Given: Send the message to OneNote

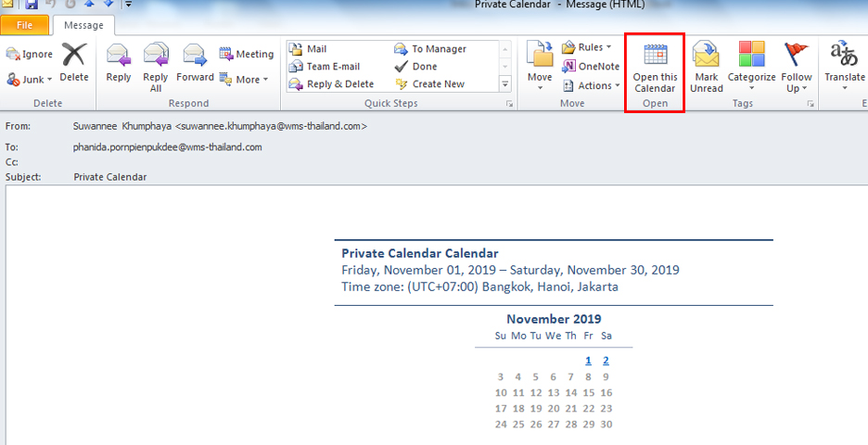Looking at the screenshot, I should [591, 67].
